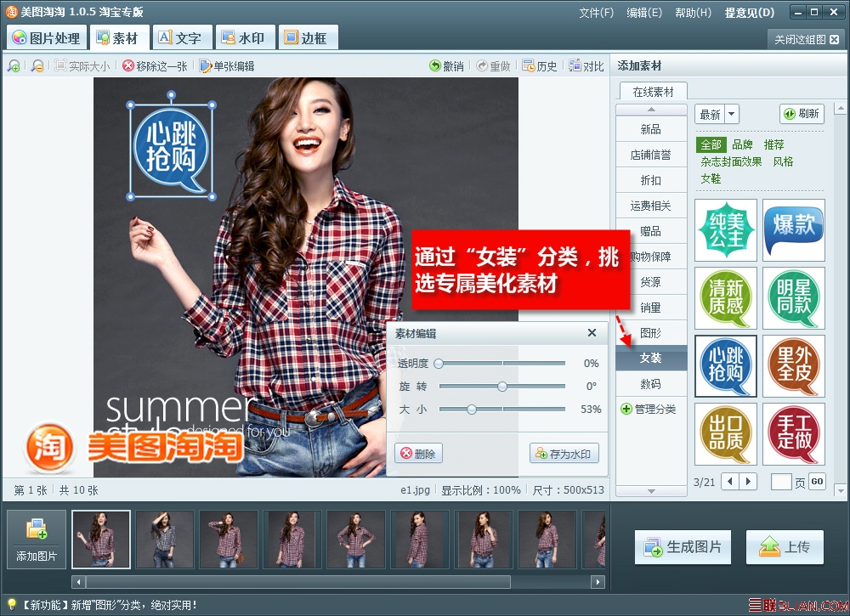Click the GO page jump button
Viewport: 850px width, 616px height.
[817, 481]
